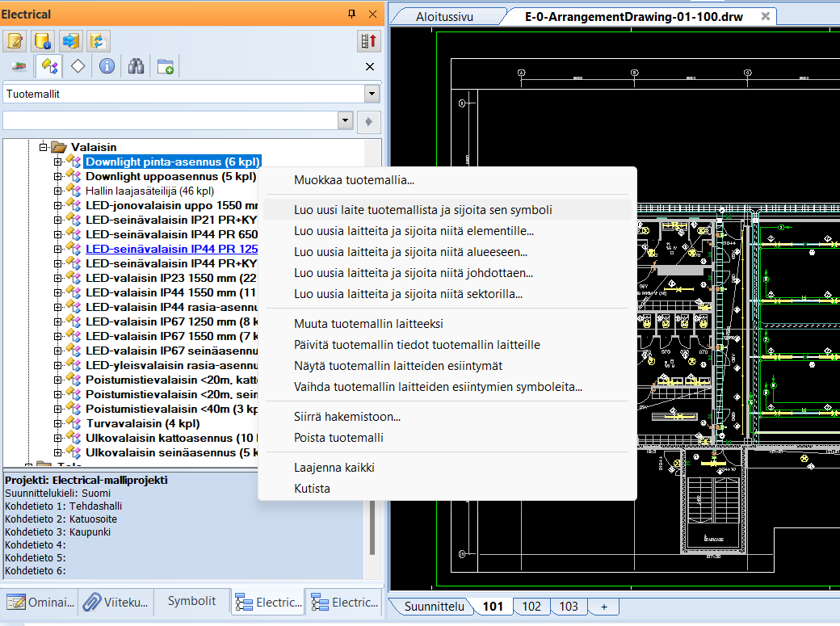The image size is (840, 626).
Task: Switch to sheet tab 102
Action: coord(531,607)
